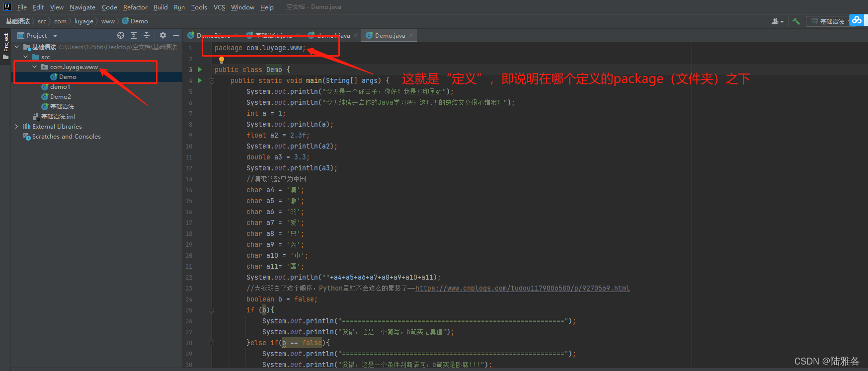Click the Demo class breadcrumb
Screen dimensions: 868x371
pyautogui.click(x=135, y=21)
